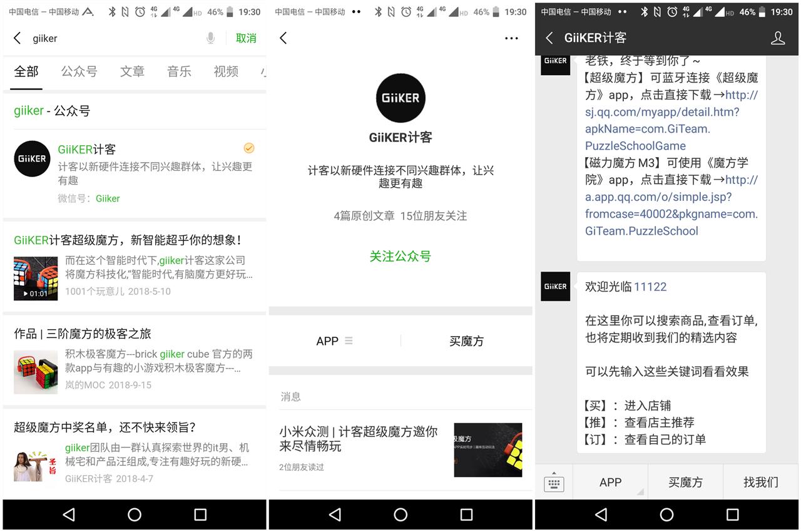Focus the giiker search input field

pos(116,38)
